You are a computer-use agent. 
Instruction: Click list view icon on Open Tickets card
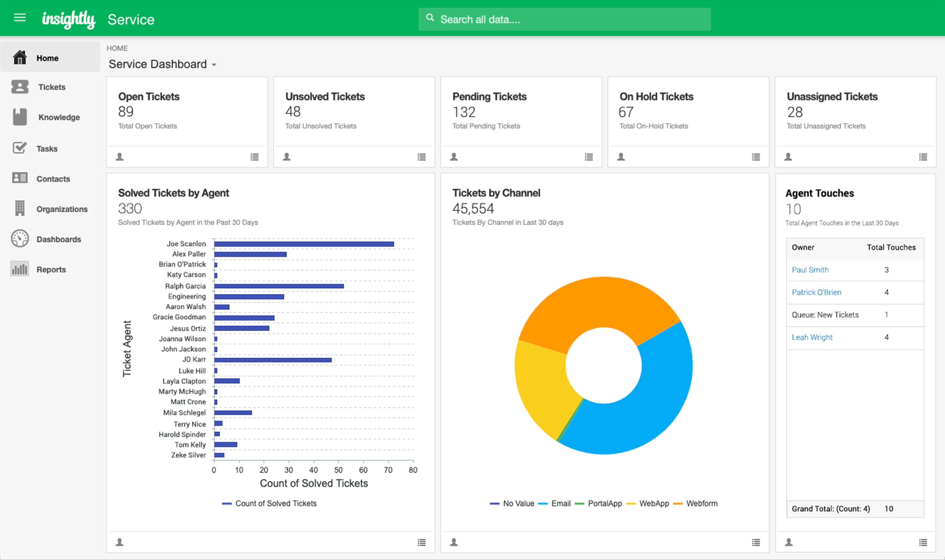(x=254, y=157)
